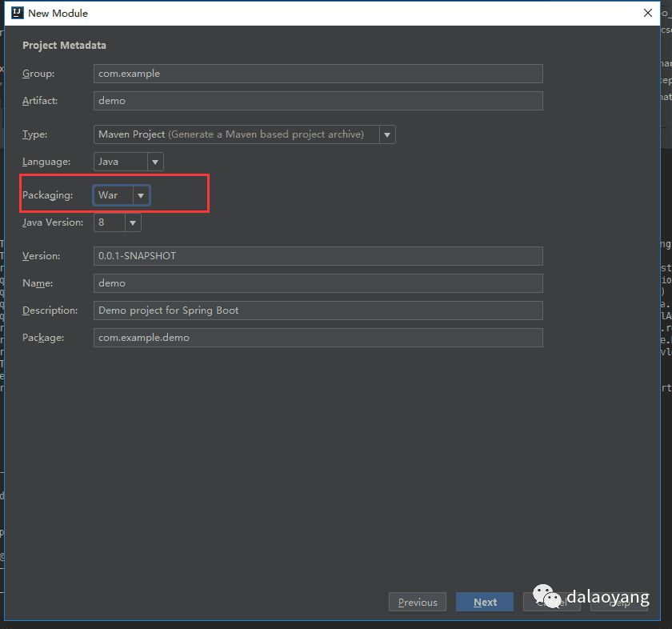Go back with the Previous button

coord(418,602)
